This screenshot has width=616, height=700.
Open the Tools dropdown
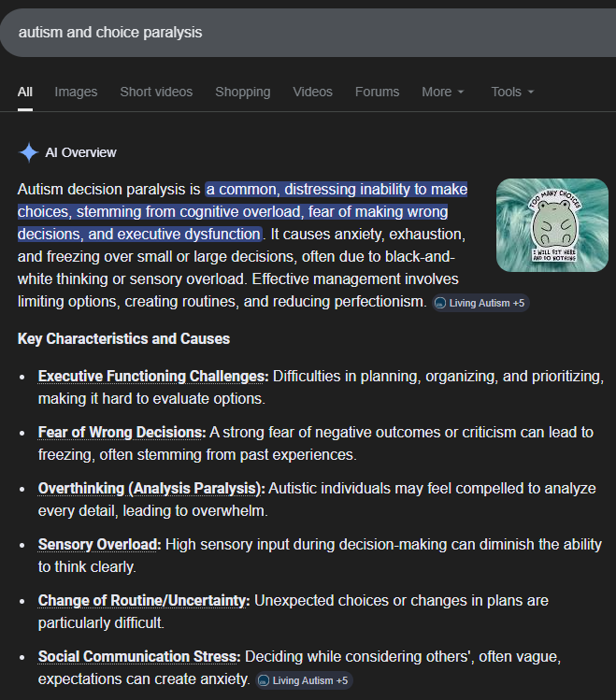click(x=512, y=92)
